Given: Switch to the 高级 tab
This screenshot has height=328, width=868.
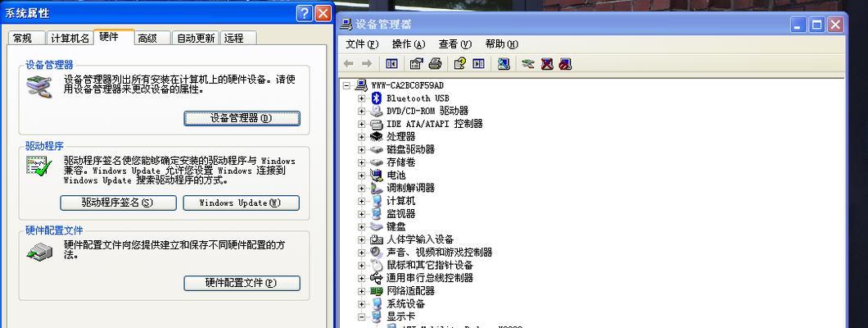Looking at the screenshot, I should click(151, 38).
